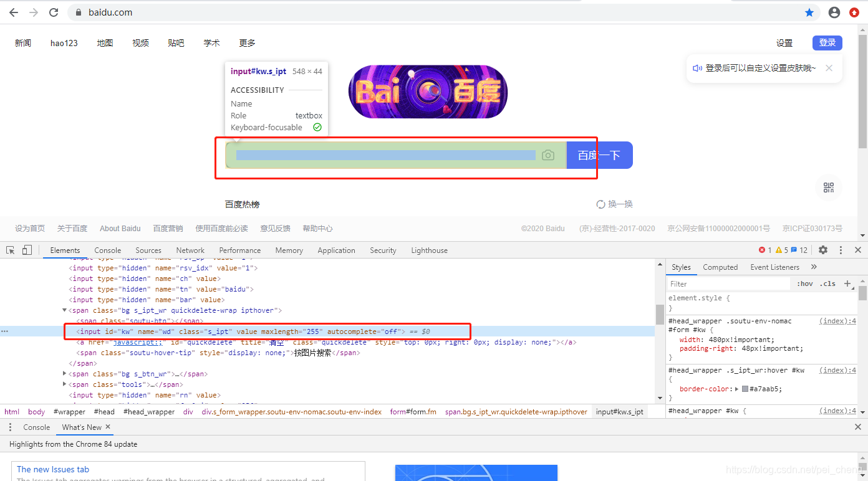Screen dimensions: 868x481
Task: Collapse the span bg s_ipt_wr node
Action: point(65,310)
